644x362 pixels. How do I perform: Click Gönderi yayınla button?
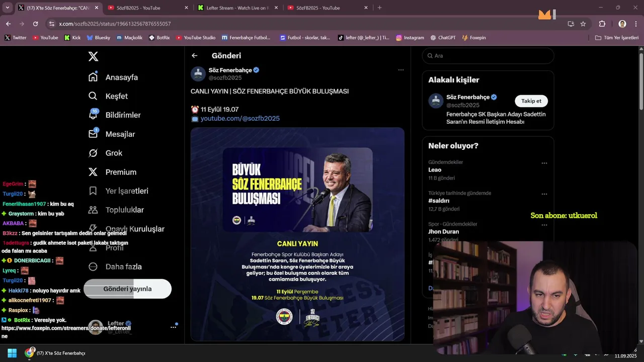pyautogui.click(x=127, y=289)
